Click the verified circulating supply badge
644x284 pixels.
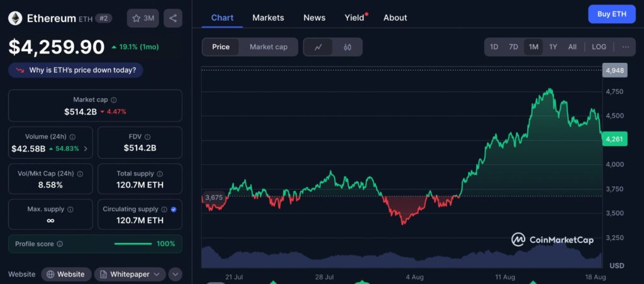coord(174,210)
